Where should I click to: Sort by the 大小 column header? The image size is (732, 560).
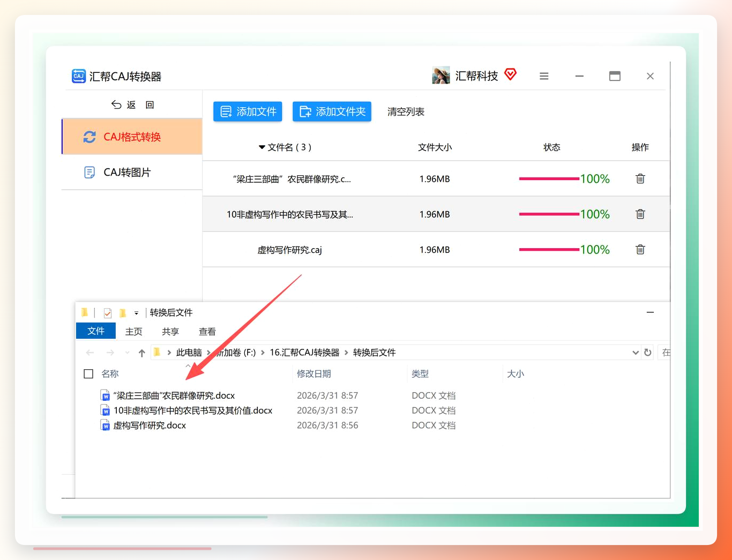tap(516, 374)
